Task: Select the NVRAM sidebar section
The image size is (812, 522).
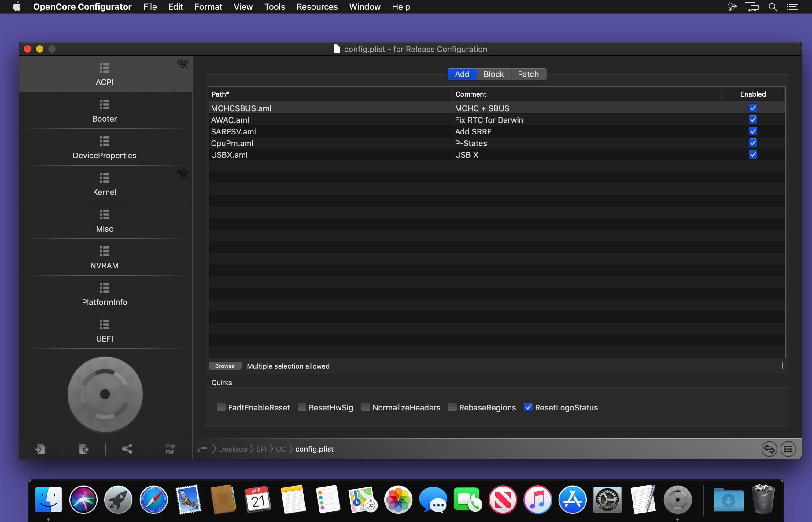Action: [105, 257]
